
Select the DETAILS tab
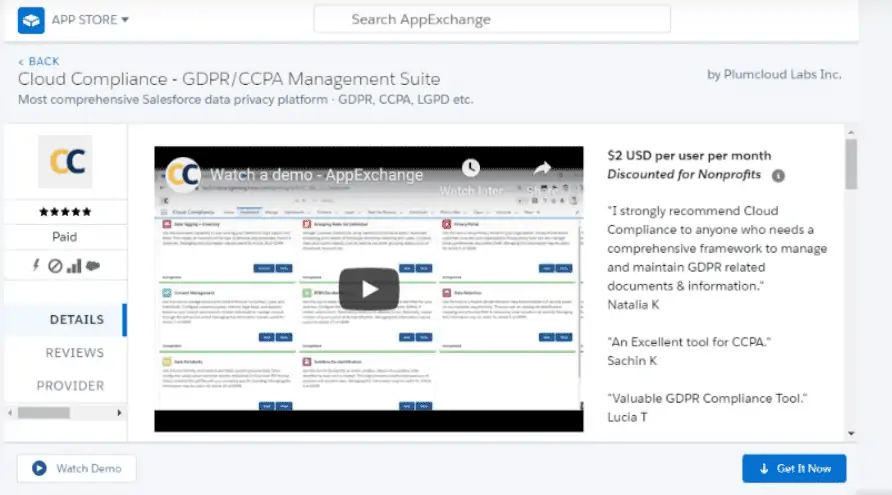tap(65, 320)
